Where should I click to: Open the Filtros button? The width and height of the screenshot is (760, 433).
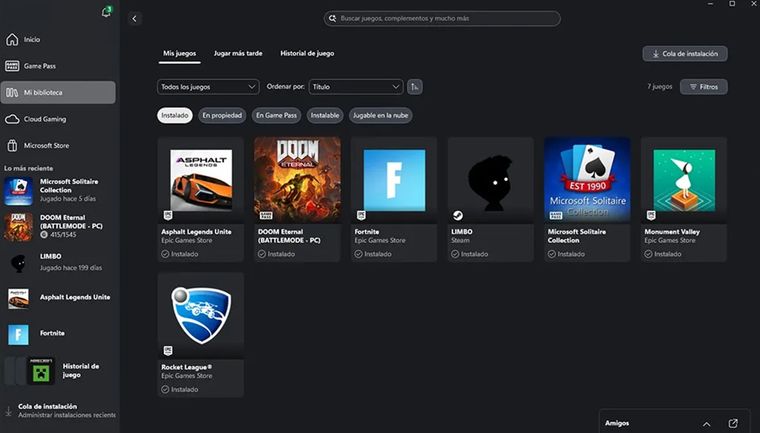704,87
